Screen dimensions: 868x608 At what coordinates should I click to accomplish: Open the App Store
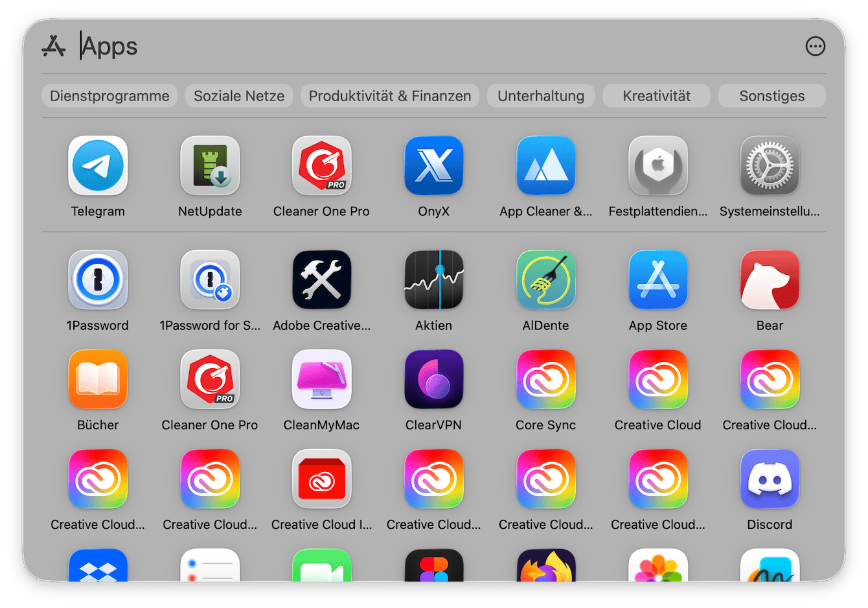tap(657, 279)
